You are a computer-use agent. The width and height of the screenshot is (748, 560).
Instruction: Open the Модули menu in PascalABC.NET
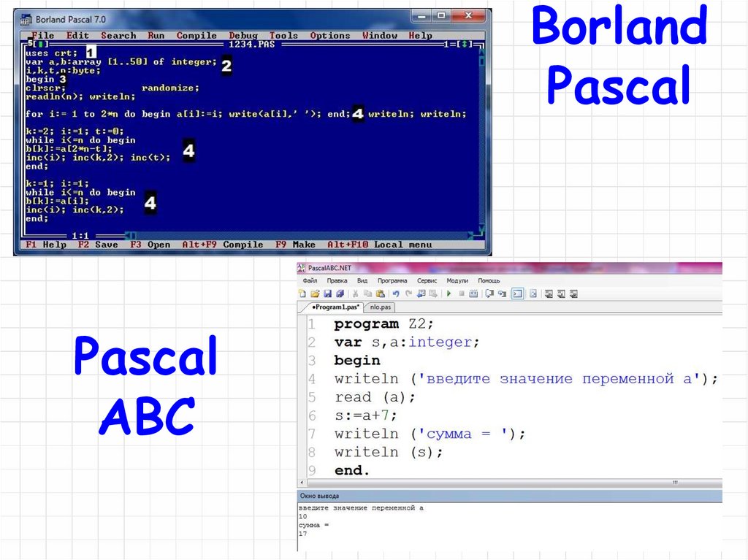coord(457,280)
